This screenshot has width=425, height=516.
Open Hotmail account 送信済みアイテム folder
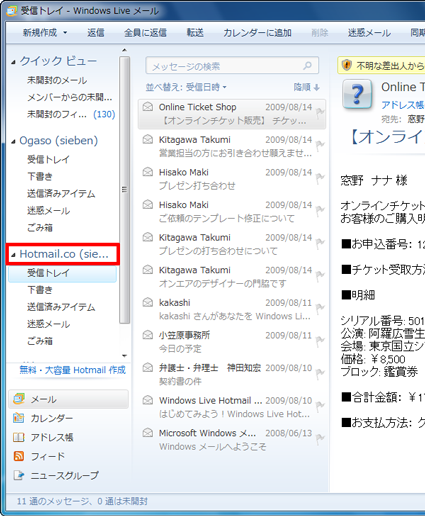click(61, 307)
